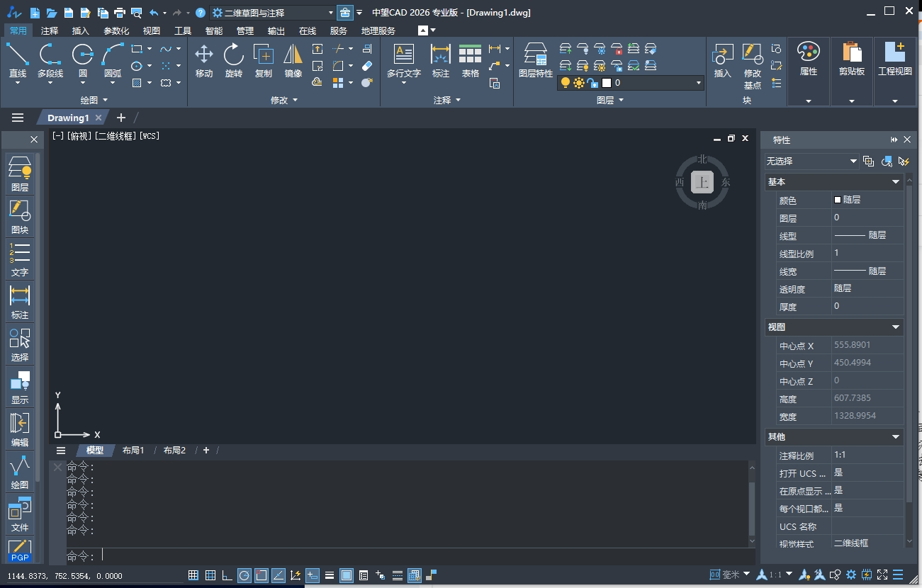Collapse the 其他 section in Properties
922x588 pixels.
(x=896, y=437)
